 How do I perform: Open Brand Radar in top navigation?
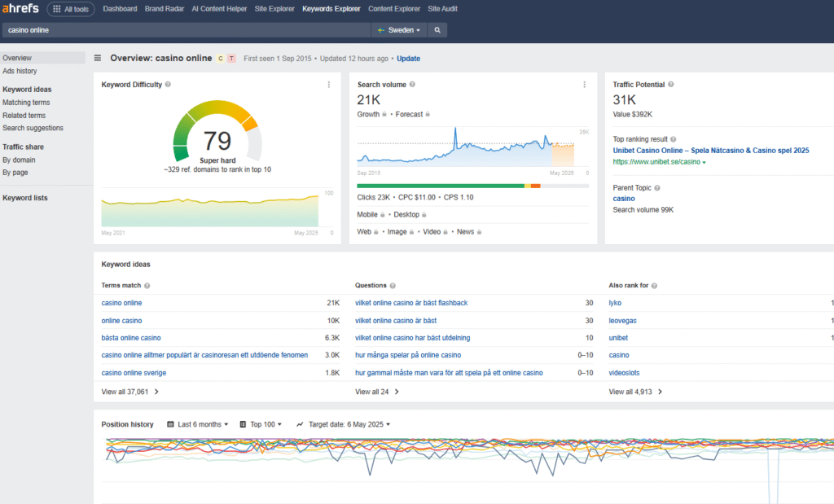pos(165,9)
